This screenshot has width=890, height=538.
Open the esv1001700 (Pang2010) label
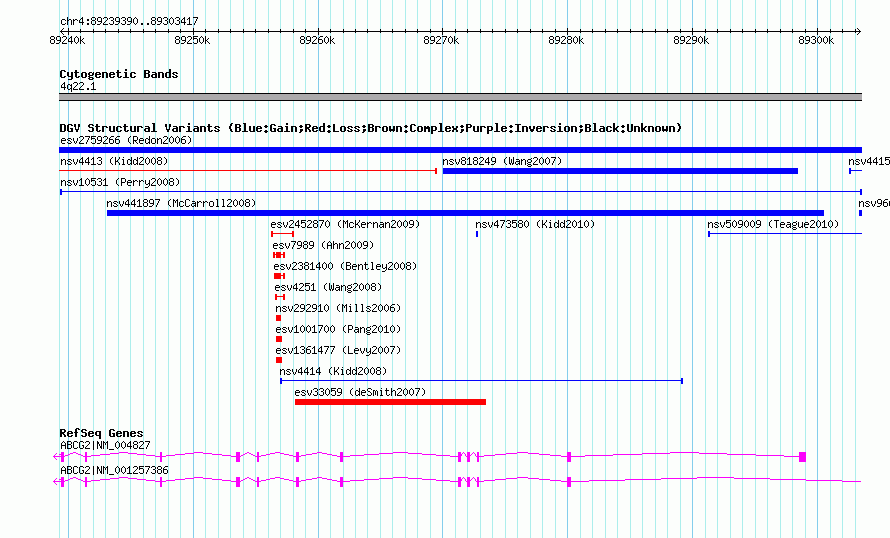click(x=338, y=329)
